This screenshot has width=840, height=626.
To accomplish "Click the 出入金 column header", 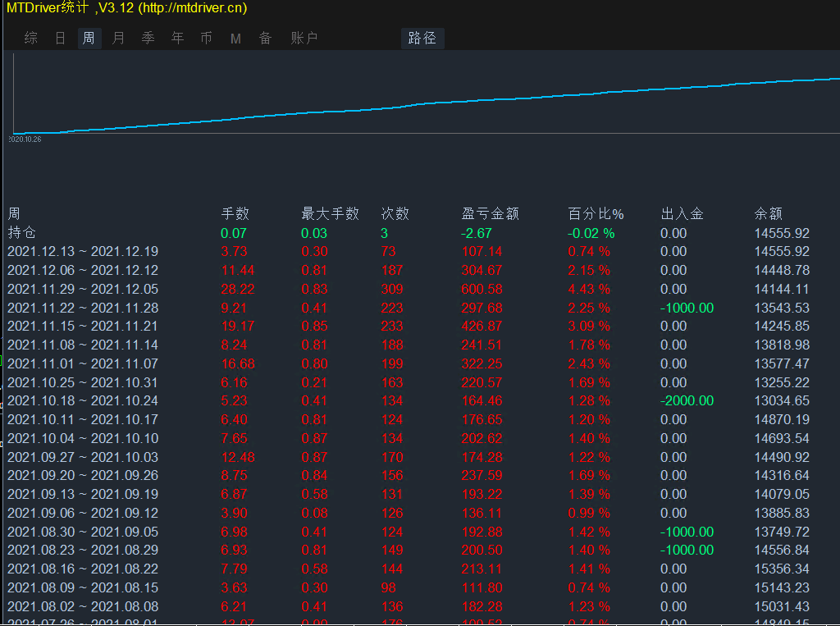I will tap(682, 214).
